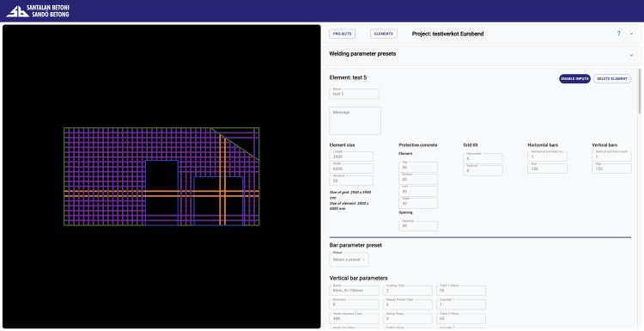644x331 pixels.
Task: Open the bar parameter Preset dropdown
Action: [349, 260]
